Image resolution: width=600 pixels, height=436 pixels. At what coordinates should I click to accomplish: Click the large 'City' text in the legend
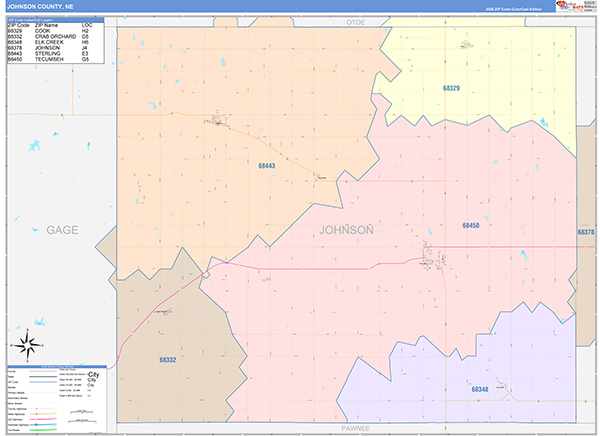[94, 375]
